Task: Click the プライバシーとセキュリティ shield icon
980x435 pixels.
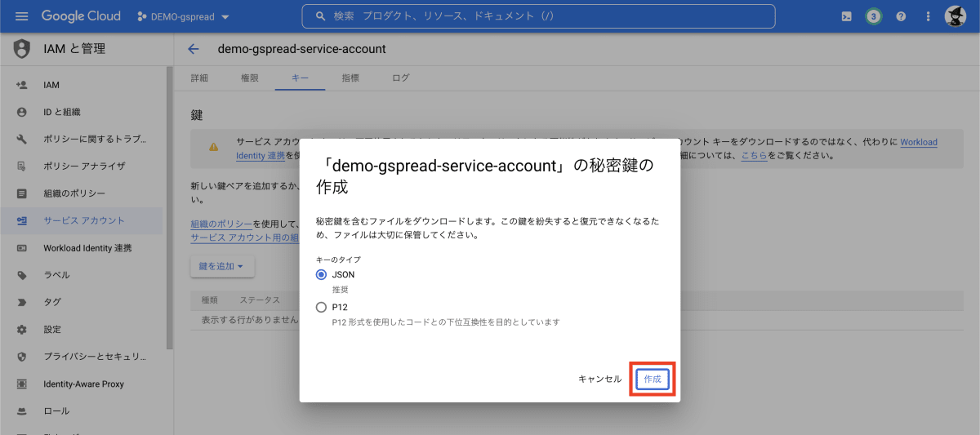Action: click(22, 357)
